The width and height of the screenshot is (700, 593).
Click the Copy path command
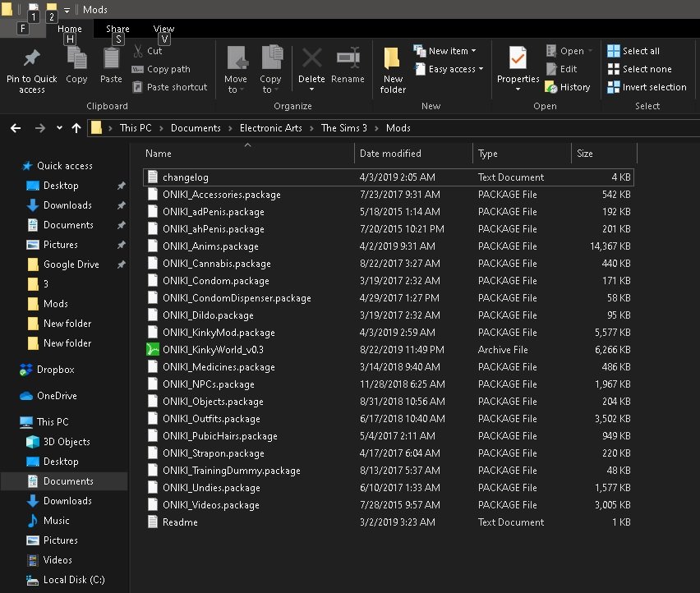[161, 69]
